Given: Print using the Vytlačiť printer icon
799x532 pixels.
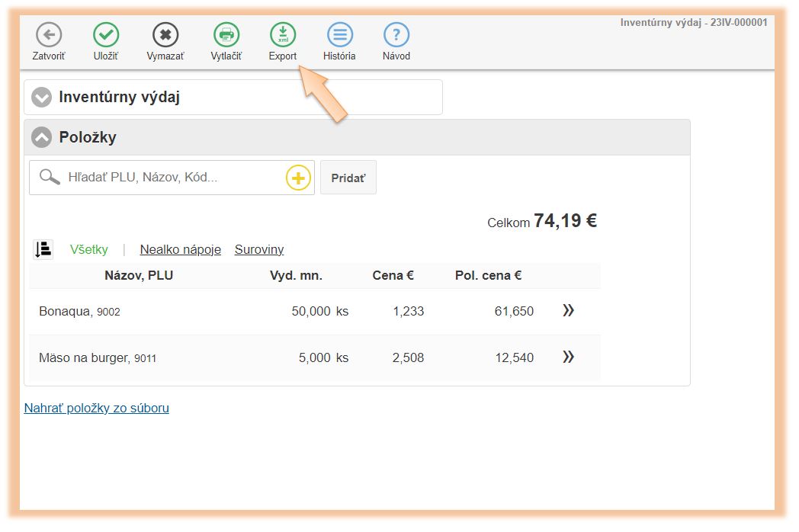Looking at the screenshot, I should pos(226,35).
